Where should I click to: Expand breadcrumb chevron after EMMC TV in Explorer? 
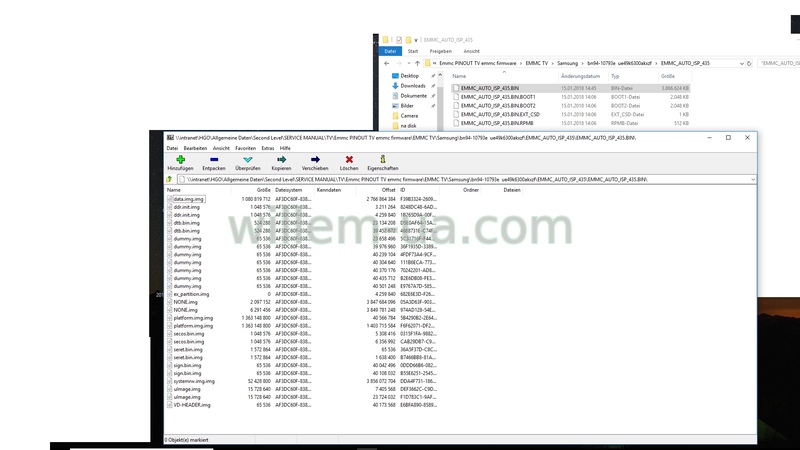pyautogui.click(x=552, y=63)
